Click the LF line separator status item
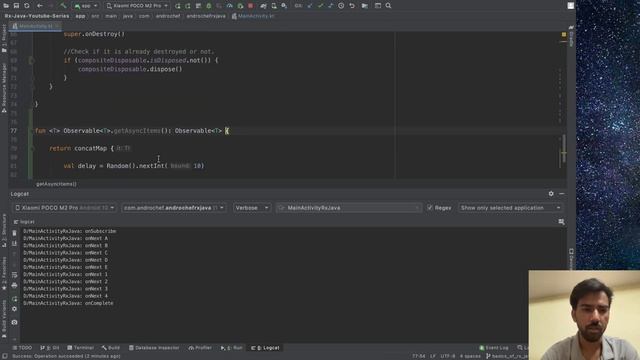The height and width of the screenshot is (360, 640). pyautogui.click(x=433, y=356)
